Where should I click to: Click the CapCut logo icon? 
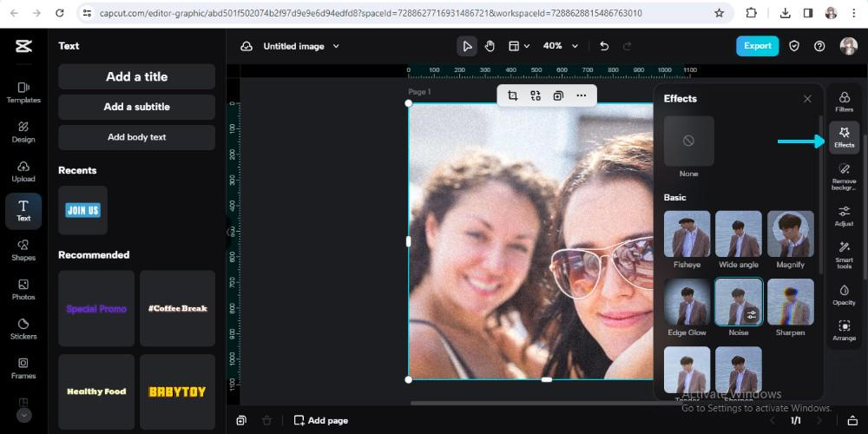tap(23, 47)
